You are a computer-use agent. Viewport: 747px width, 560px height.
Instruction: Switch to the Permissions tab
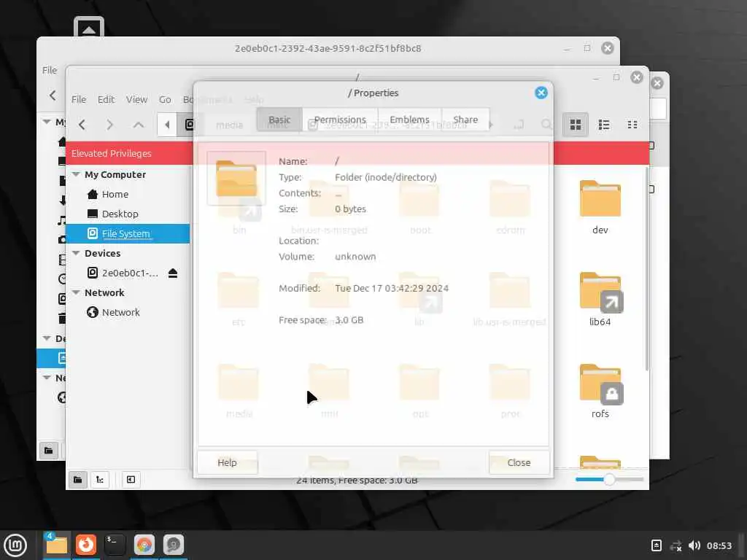click(340, 120)
